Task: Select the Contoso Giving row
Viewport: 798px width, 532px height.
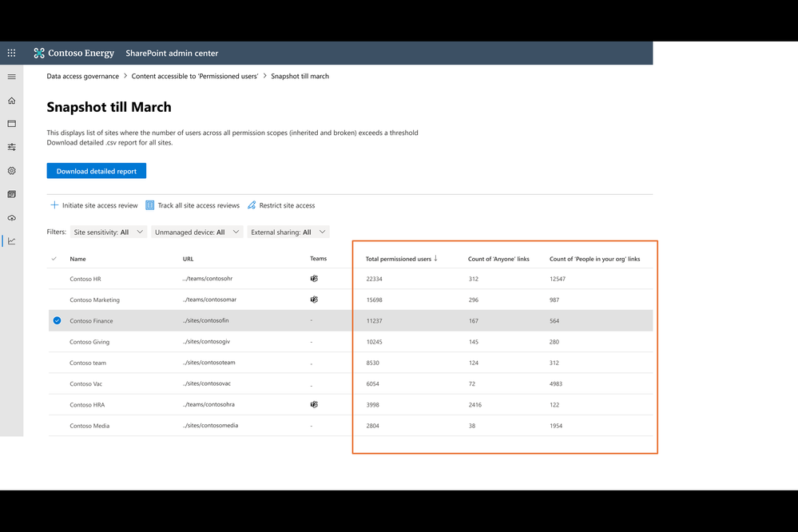Action: [351, 342]
